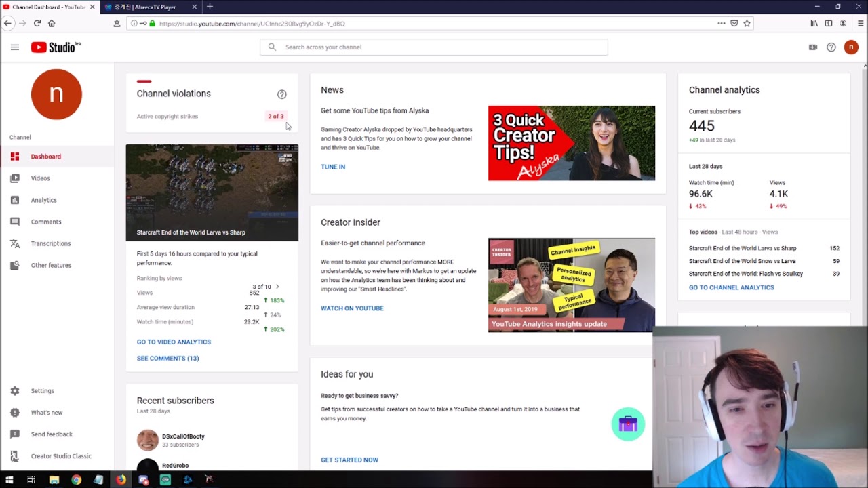The image size is (868, 488).
Task: Bookmark this page with the star icon
Action: point(747,23)
